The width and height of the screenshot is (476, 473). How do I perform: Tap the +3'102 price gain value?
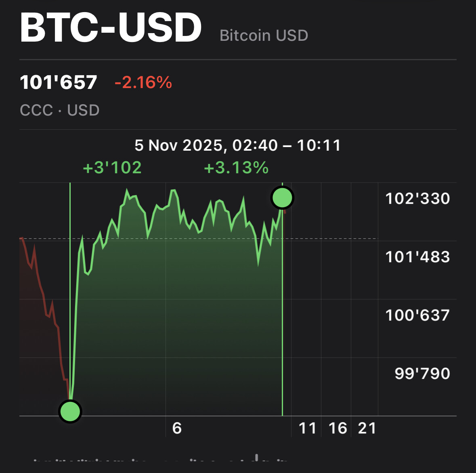click(112, 168)
